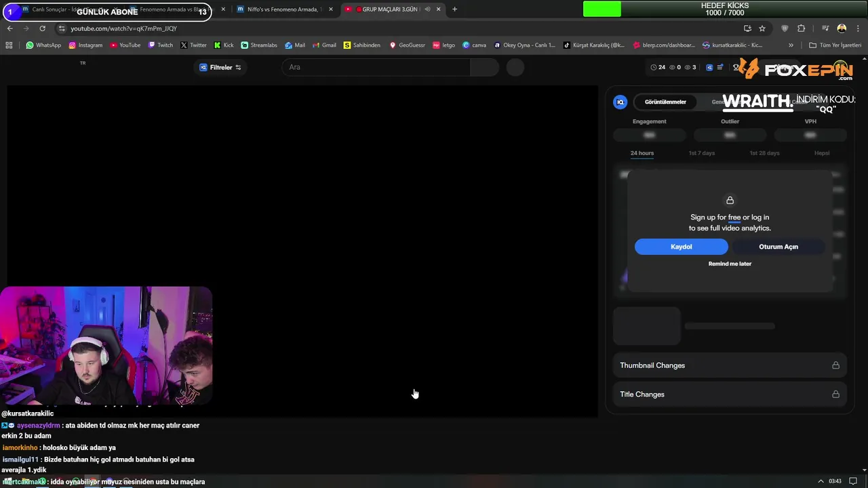Open the Apps grid in bookmarks bar

[x=9, y=45]
